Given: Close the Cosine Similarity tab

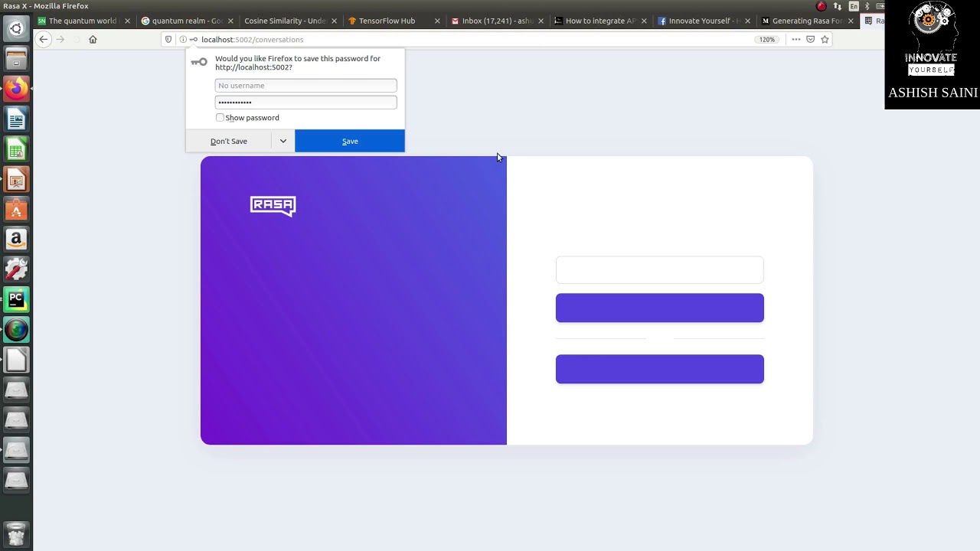Looking at the screenshot, I should [x=334, y=21].
